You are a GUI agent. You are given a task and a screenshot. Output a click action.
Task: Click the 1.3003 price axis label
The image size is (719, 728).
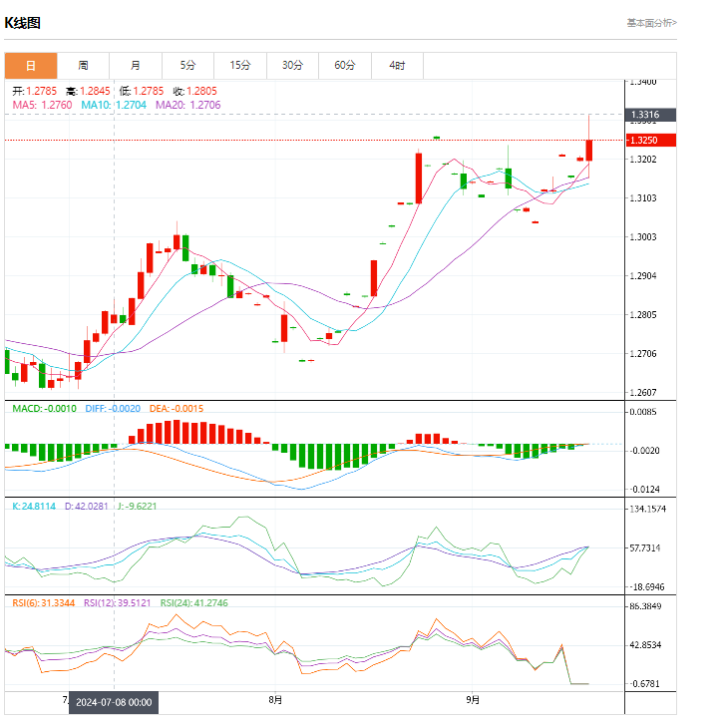643,237
